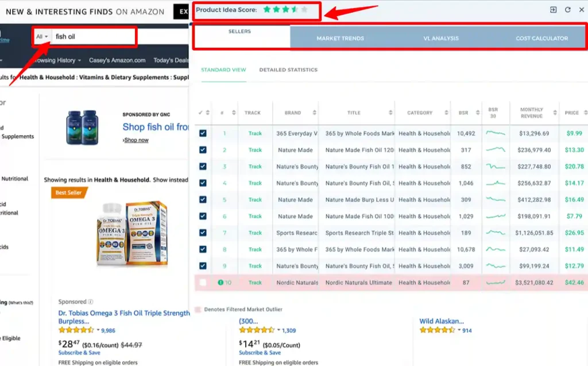Sort table by Category column arrows
The height and width of the screenshot is (366, 588).
pos(446,113)
